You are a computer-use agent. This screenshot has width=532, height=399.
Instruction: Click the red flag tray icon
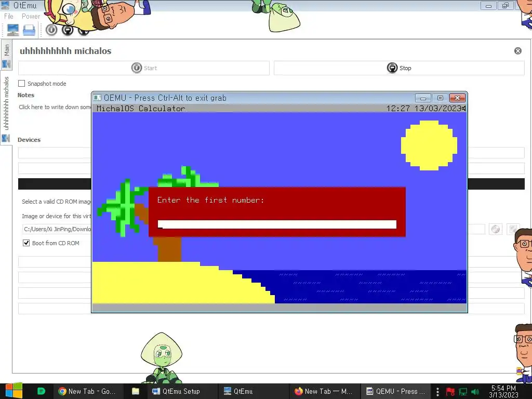(x=450, y=392)
